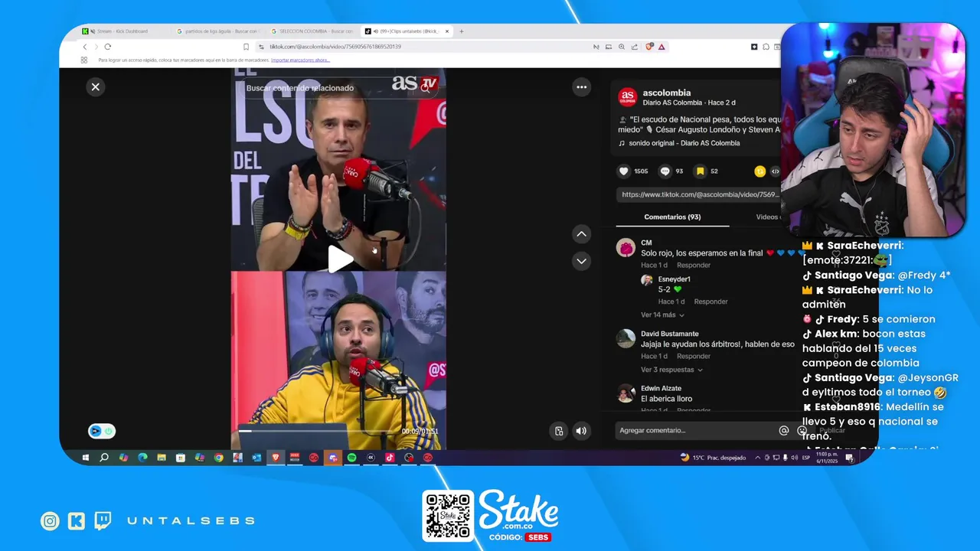Insert a mention with @ icon

(783, 431)
